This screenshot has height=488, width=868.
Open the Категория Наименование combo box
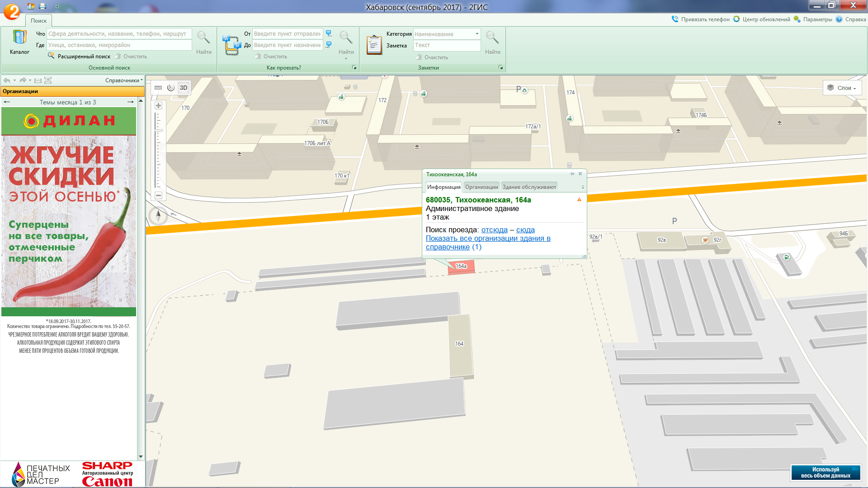pyautogui.click(x=447, y=34)
